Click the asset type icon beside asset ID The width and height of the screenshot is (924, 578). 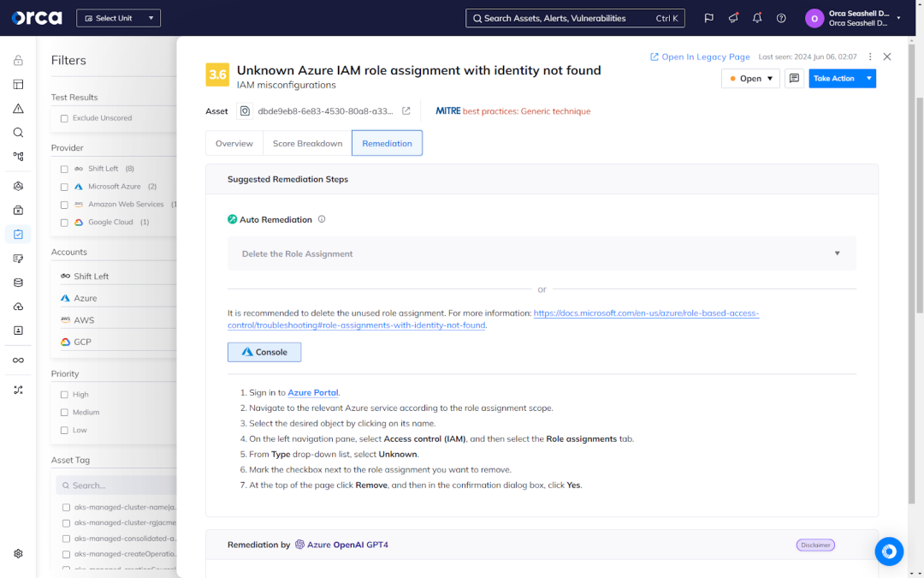pyautogui.click(x=246, y=110)
